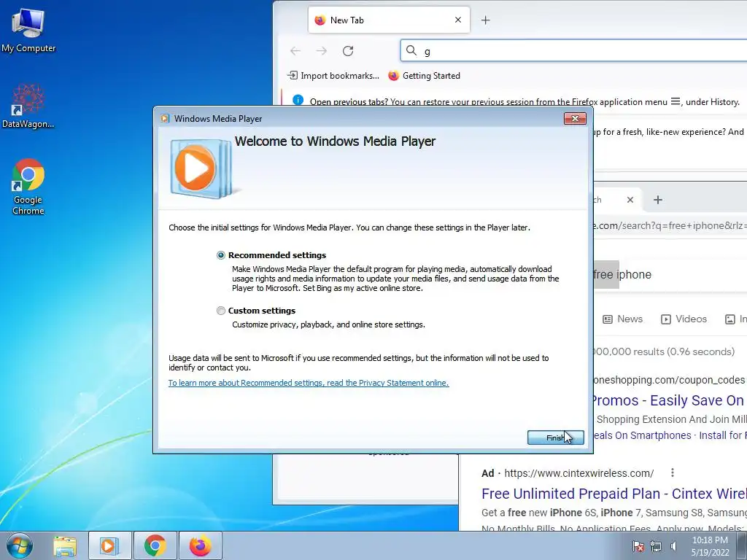
Task: Click the Deals On Smartphones ad sublink
Action: click(x=643, y=435)
